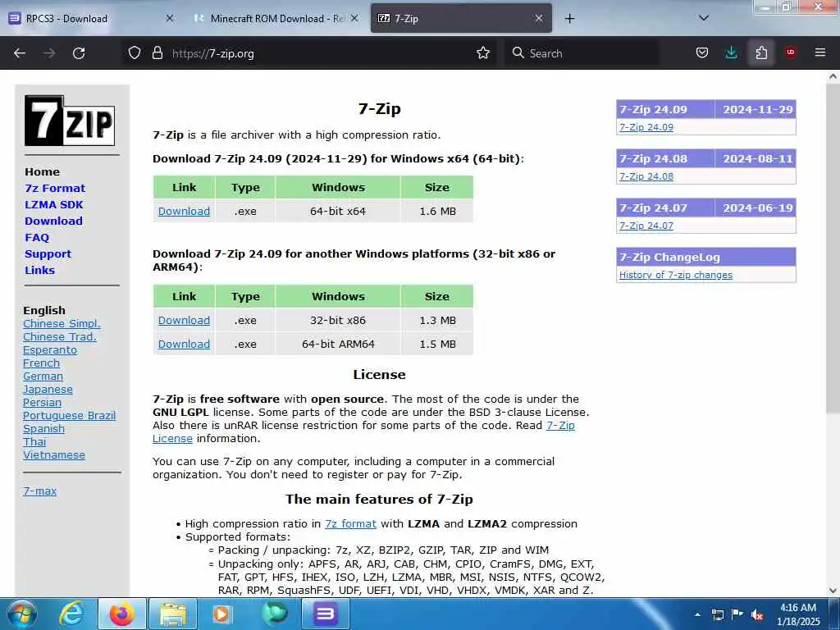Viewport: 840px width, 630px height.
Task: Close the Minecraft ROM Download tab
Action: tap(354, 18)
